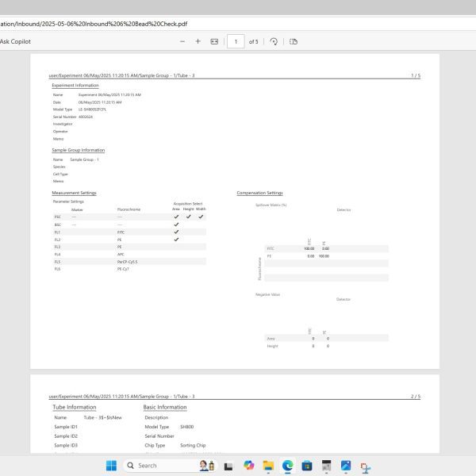
Task: Click the FSC Width checkmark
Action: 201,217
